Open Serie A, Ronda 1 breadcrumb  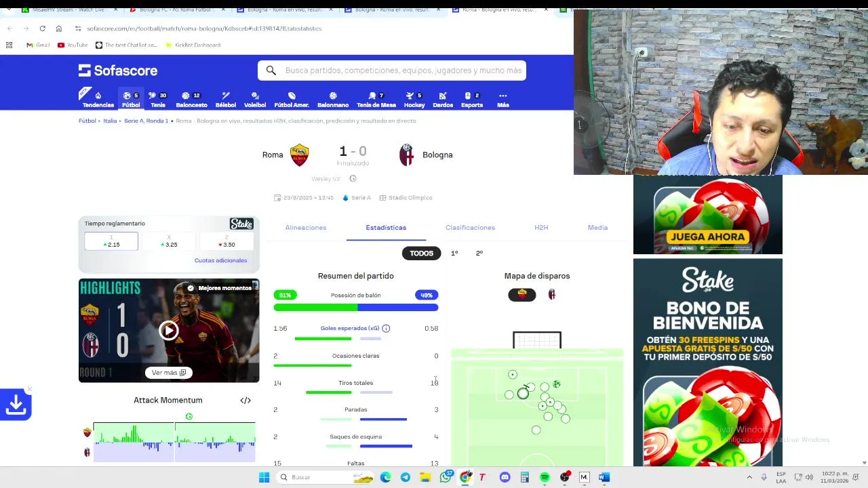coord(146,121)
